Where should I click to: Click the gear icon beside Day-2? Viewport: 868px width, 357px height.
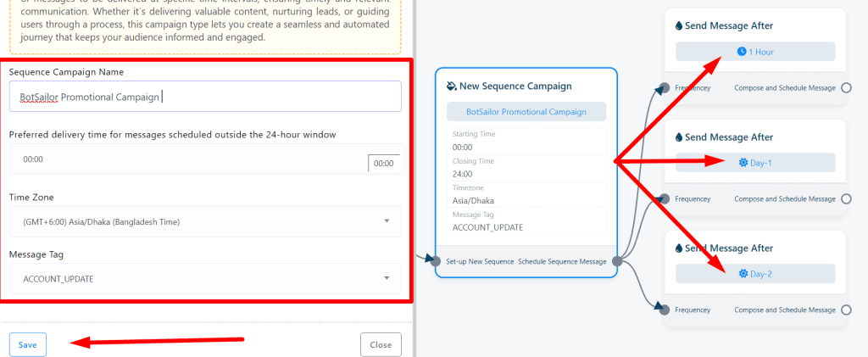click(x=743, y=274)
